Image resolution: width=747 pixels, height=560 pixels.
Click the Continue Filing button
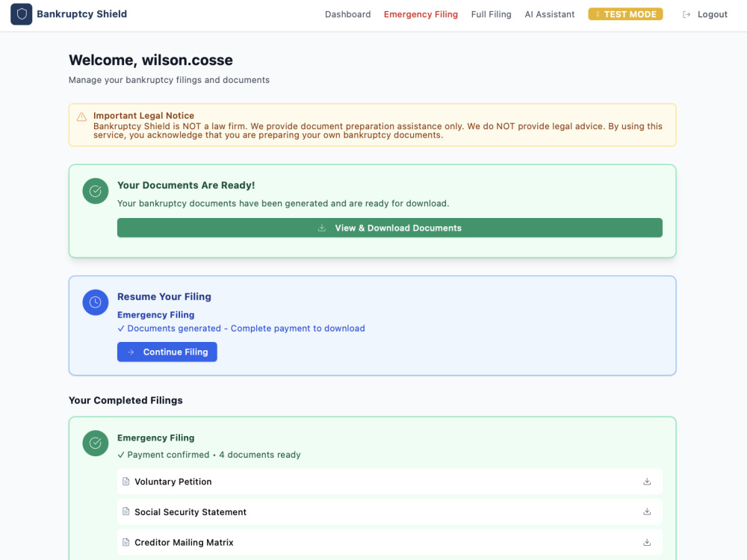point(167,352)
